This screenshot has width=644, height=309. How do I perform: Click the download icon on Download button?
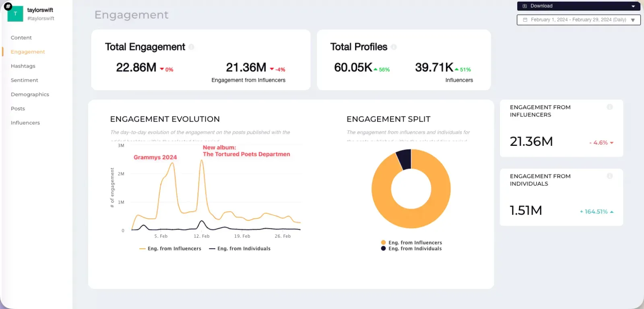[524, 6]
